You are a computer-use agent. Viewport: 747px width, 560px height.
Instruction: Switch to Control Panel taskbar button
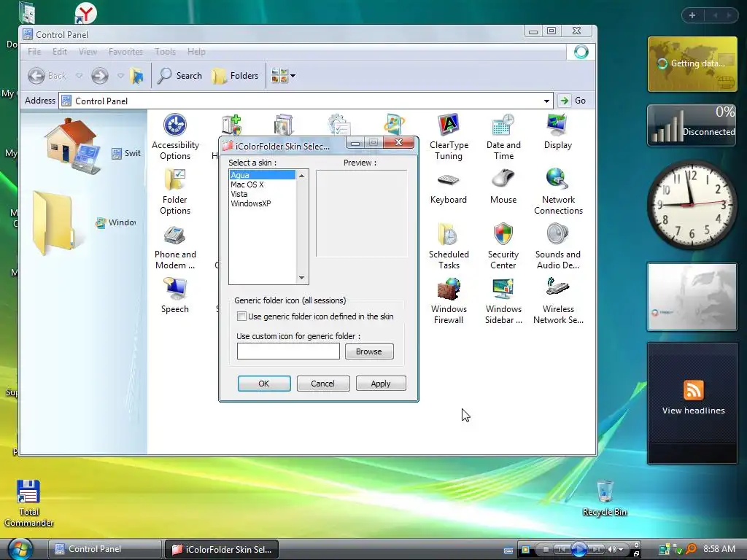point(104,549)
